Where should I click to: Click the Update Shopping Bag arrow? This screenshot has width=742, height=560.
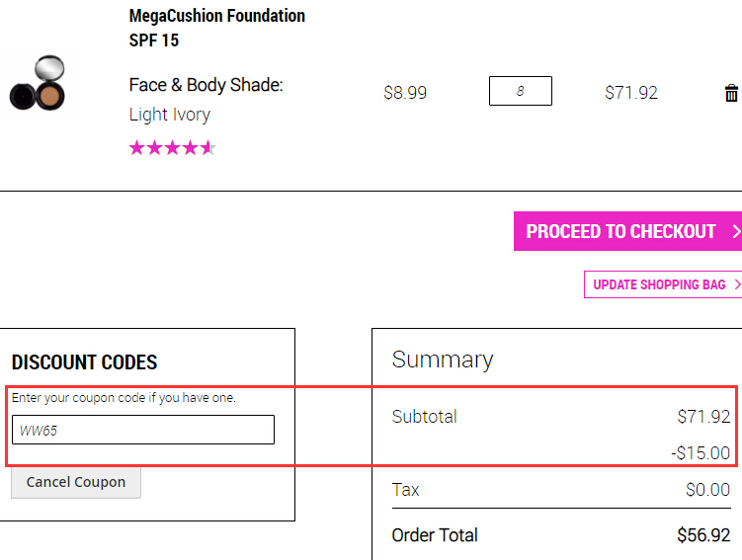point(737,284)
